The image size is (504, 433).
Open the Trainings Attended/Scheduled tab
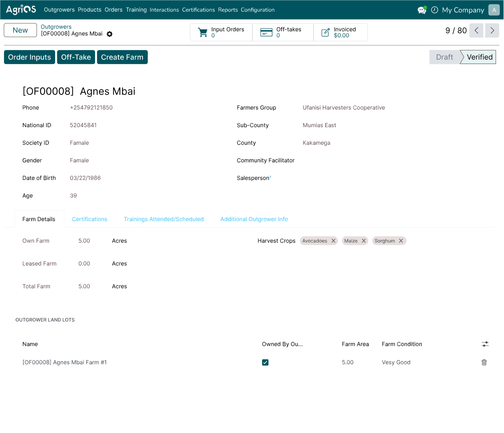pyautogui.click(x=164, y=219)
